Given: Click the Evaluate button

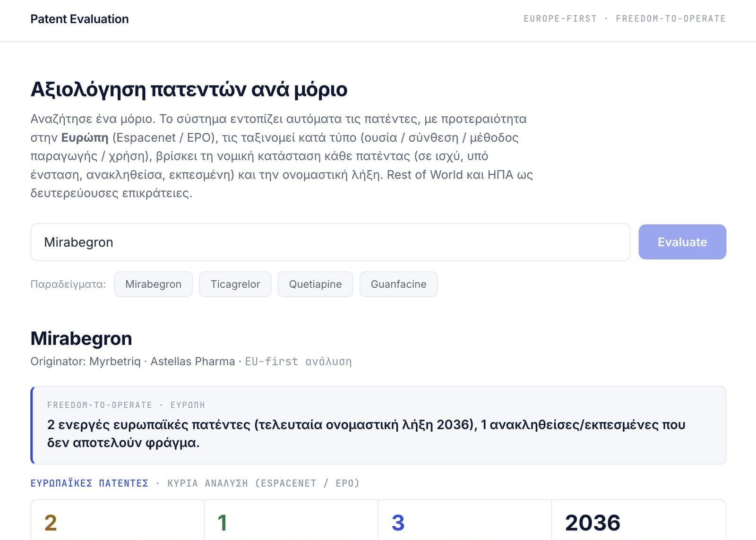Looking at the screenshot, I should click(x=682, y=242).
